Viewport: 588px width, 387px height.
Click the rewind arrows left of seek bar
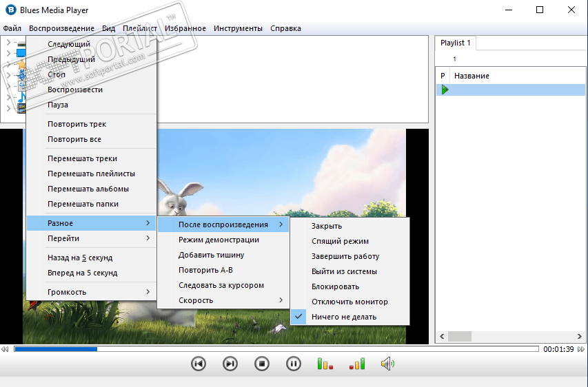tap(5, 349)
